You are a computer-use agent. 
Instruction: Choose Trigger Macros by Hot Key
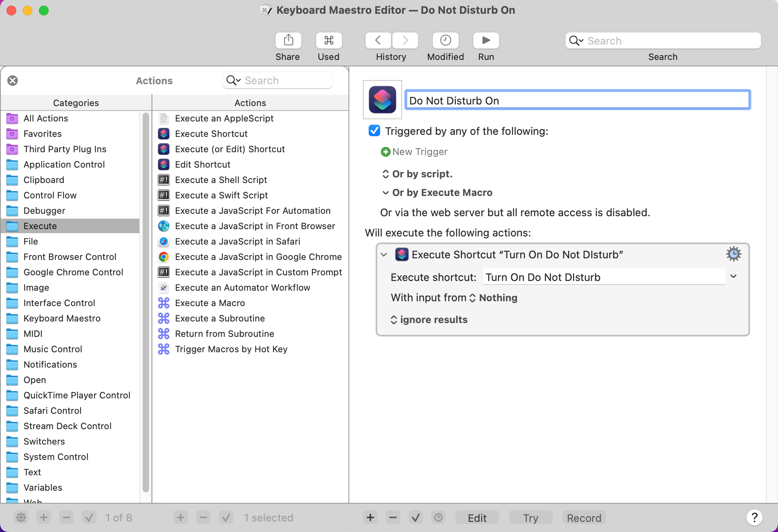click(250, 349)
